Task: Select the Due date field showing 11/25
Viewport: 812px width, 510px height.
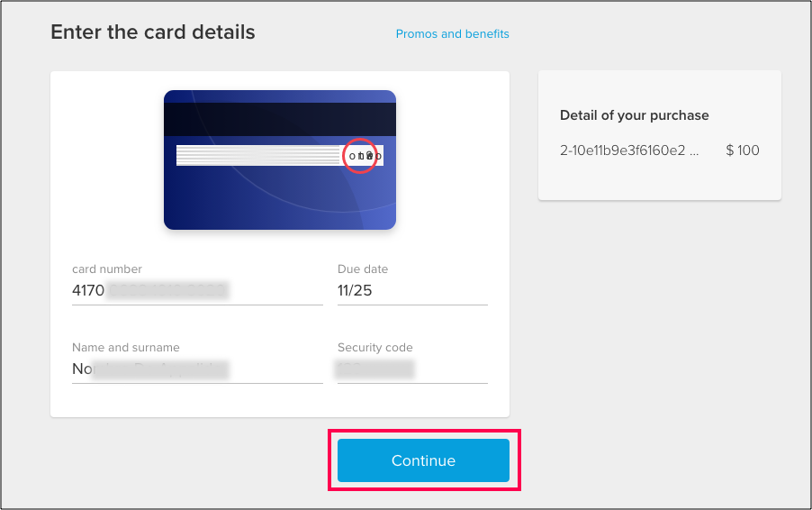Action: (412, 290)
